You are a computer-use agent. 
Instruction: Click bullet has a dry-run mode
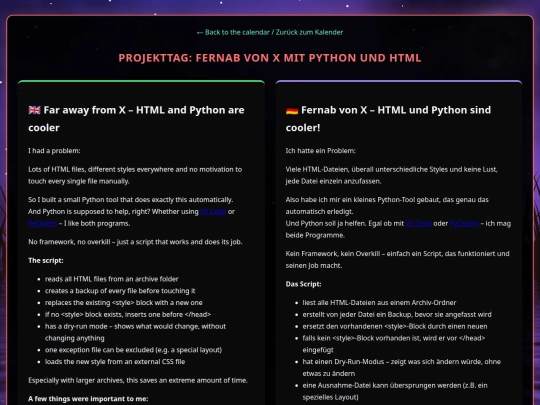pyautogui.click(x=136, y=332)
